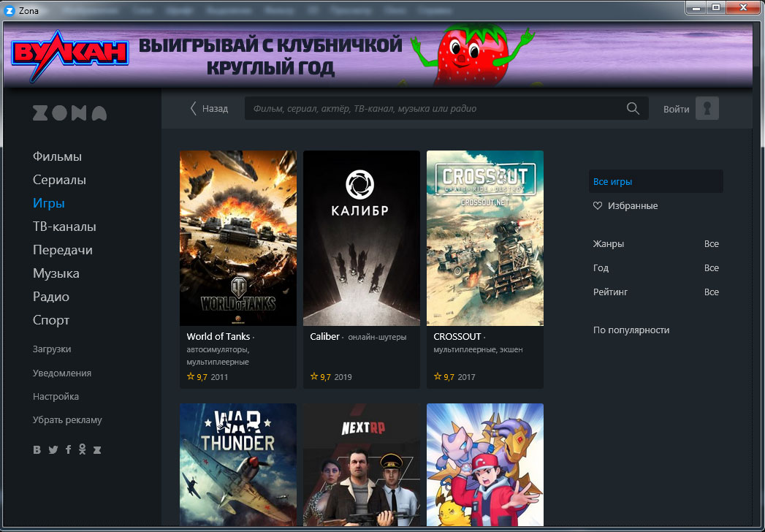Viewport: 765px width, 532px height.
Task: Open the World of Tanks poster
Action: tap(238, 238)
